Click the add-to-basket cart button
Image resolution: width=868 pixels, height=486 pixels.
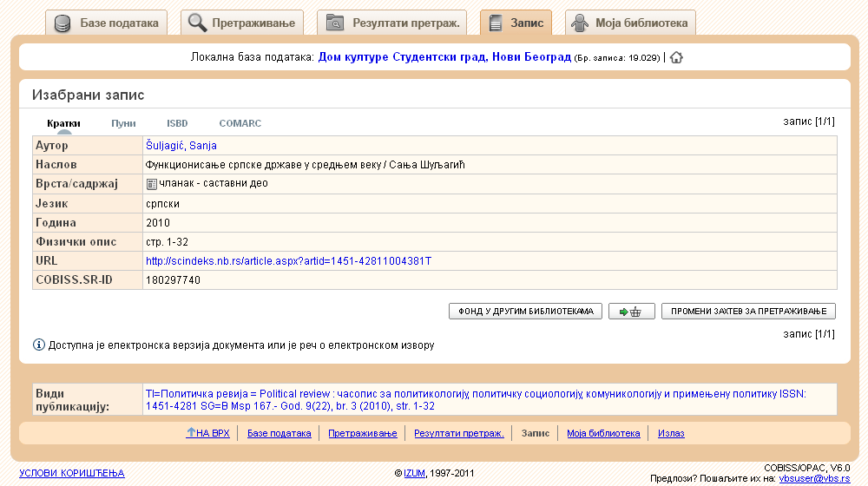tap(631, 311)
